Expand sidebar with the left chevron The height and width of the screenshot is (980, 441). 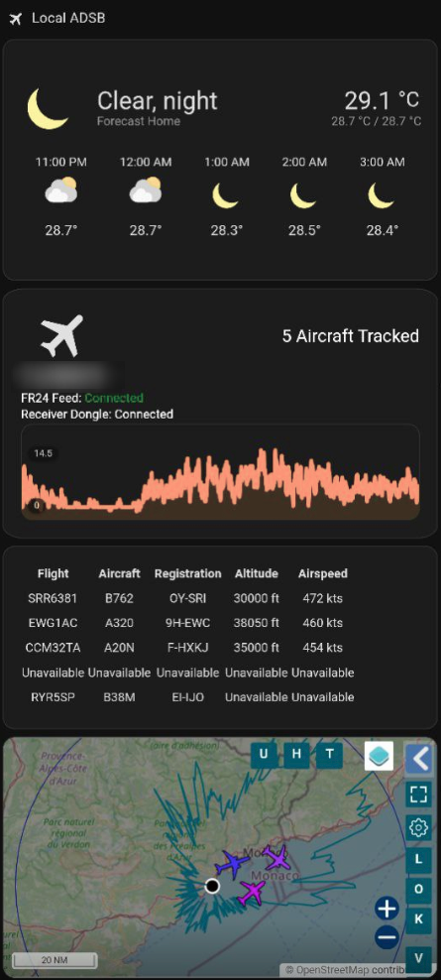click(x=418, y=760)
